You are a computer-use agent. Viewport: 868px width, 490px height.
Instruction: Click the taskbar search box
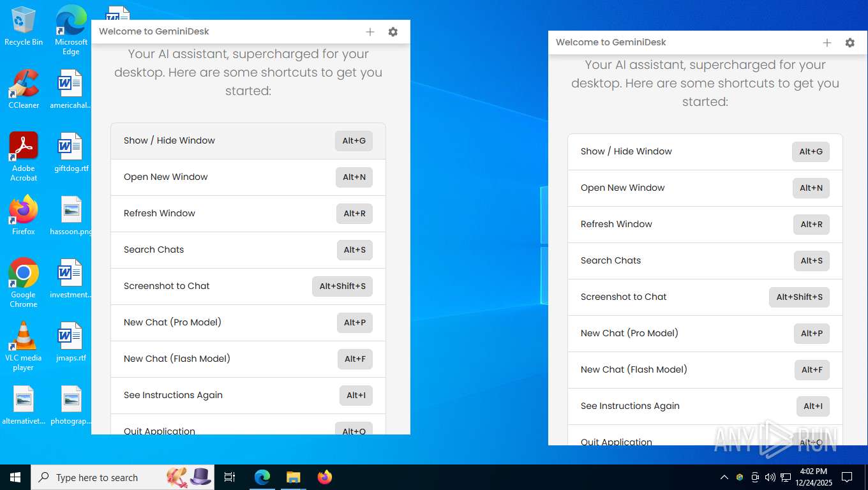(123, 477)
